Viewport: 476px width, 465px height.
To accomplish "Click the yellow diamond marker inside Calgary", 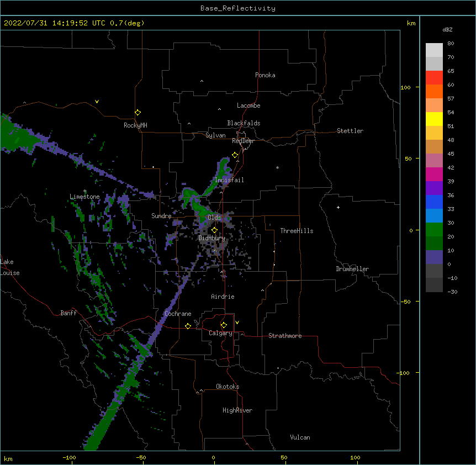I will 224,325.
